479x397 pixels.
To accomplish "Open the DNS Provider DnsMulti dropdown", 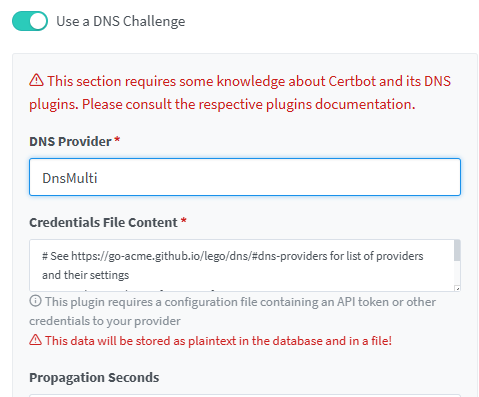I will 245,177.
